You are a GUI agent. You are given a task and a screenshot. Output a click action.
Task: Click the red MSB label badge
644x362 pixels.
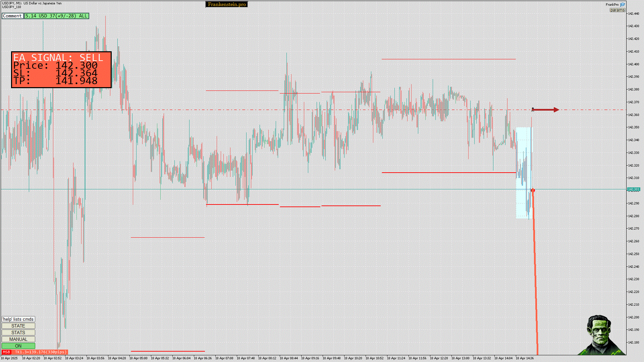pos(6,352)
